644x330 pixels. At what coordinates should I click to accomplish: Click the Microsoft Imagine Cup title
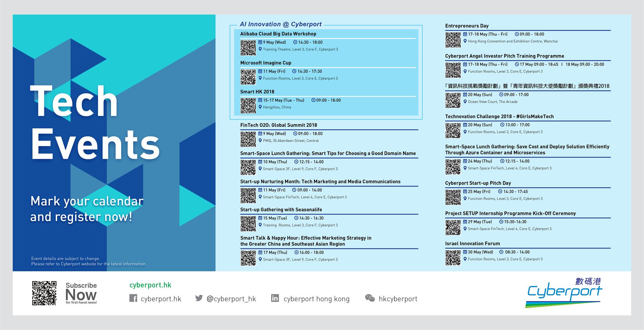[266, 63]
